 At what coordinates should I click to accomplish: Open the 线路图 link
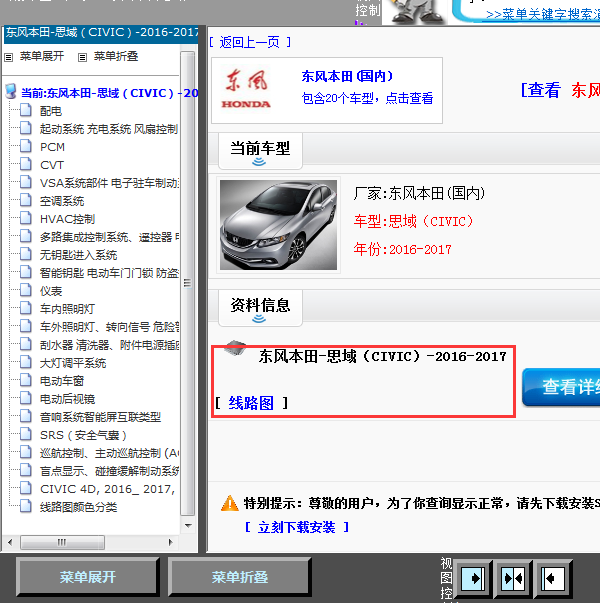[251, 403]
